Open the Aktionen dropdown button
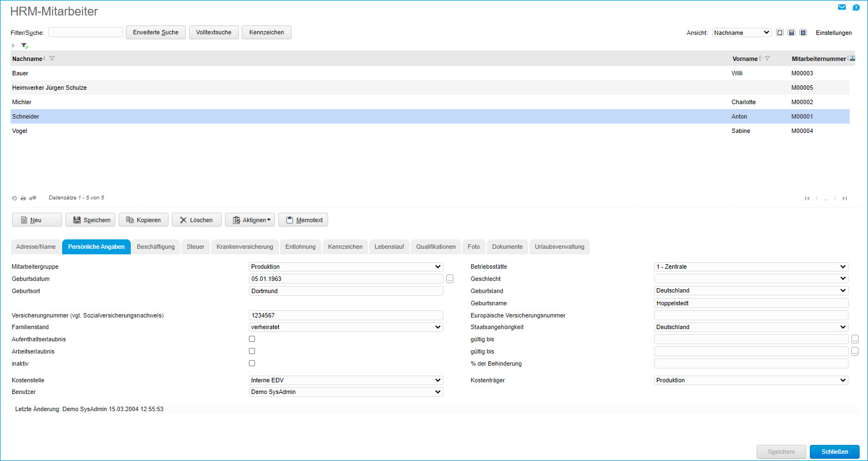The width and height of the screenshot is (868, 461). tap(250, 220)
